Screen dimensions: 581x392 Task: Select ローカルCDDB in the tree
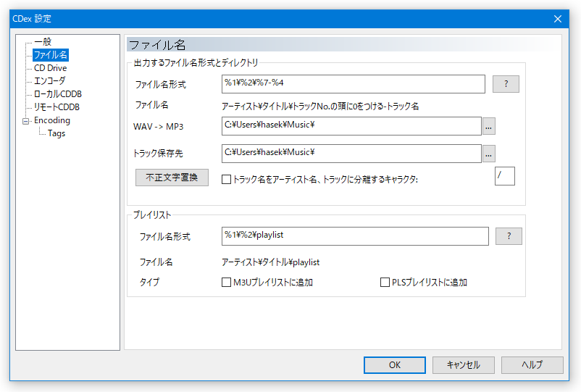click(x=58, y=93)
